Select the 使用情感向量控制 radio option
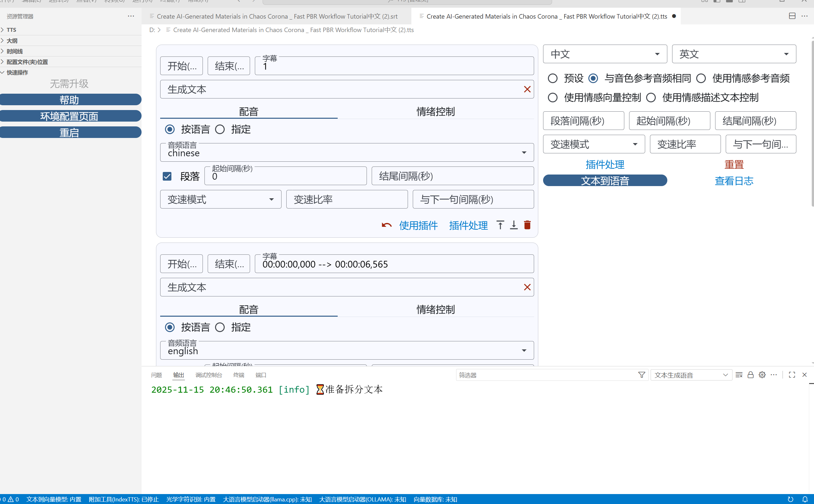This screenshot has width=814, height=504. [x=552, y=98]
